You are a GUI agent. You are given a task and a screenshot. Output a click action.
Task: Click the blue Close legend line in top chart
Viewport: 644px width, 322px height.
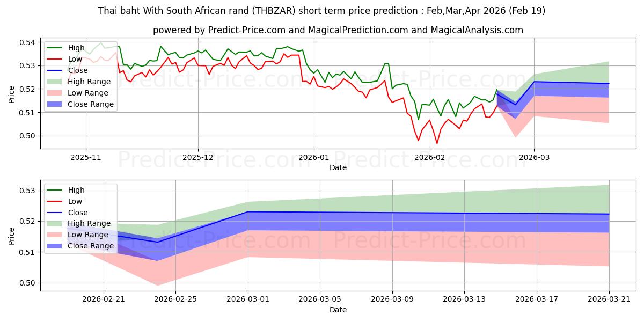pos(56,70)
